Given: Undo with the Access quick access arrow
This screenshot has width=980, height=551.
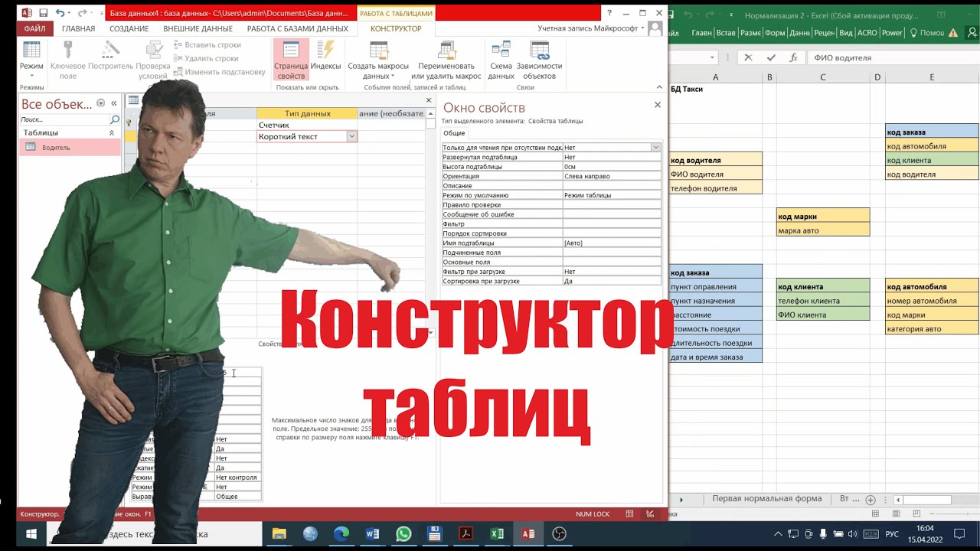Looking at the screenshot, I should pos(60,13).
